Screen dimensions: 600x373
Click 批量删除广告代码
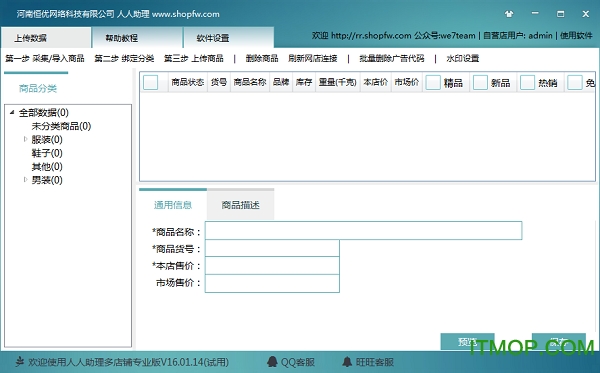[x=392, y=59]
